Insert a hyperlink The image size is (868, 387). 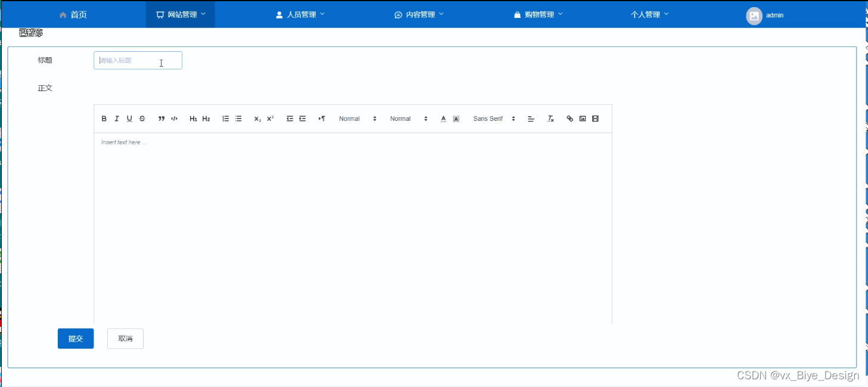pyautogui.click(x=570, y=118)
